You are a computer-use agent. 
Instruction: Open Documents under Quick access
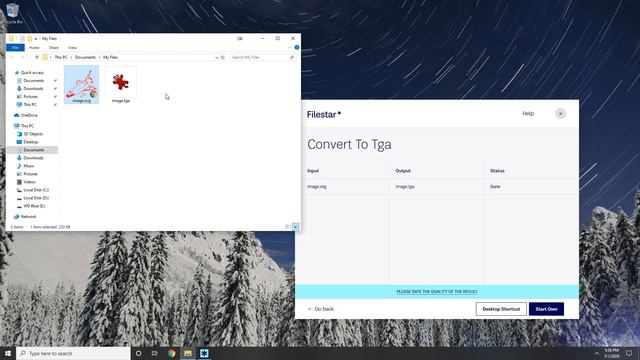tap(33, 81)
